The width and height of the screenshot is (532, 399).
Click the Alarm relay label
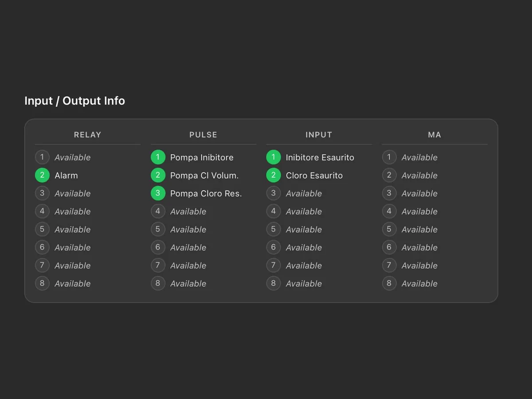[66, 176]
